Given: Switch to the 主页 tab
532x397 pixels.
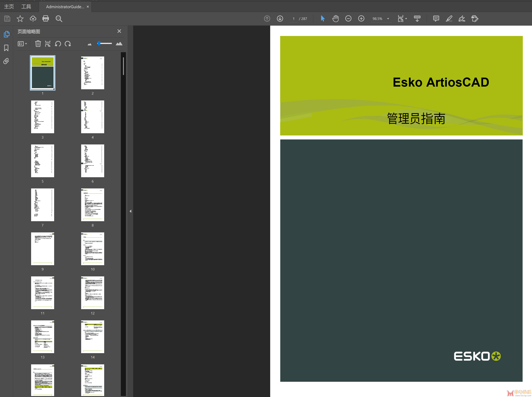Looking at the screenshot, I should [9, 6].
